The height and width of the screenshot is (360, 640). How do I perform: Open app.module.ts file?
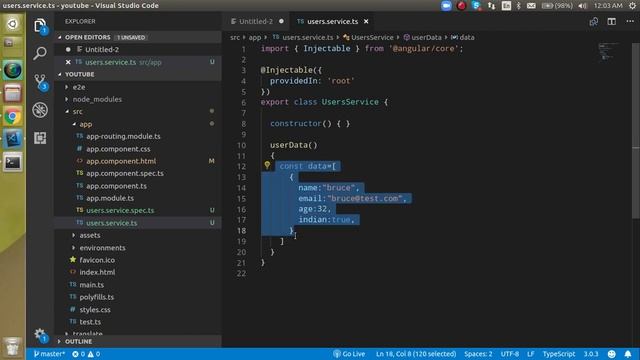tap(109, 198)
